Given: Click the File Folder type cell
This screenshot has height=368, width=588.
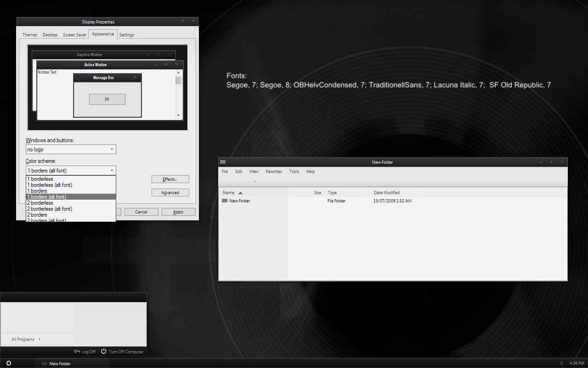Looking at the screenshot, I should pyautogui.click(x=336, y=201).
